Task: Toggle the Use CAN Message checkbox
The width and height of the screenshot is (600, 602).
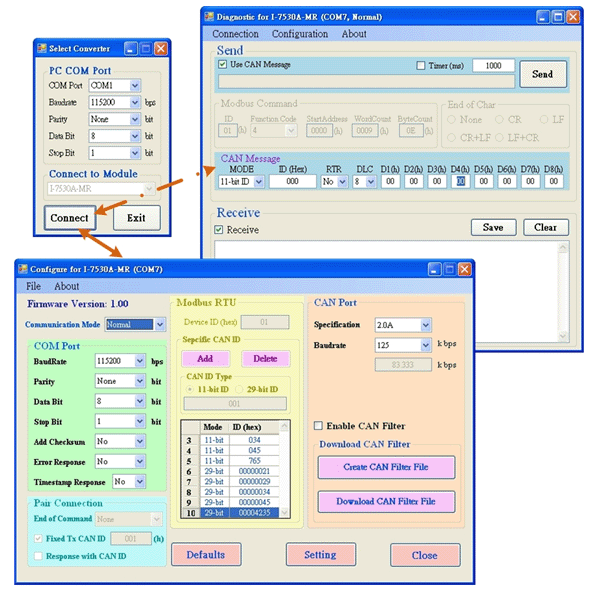Action: click(x=222, y=64)
